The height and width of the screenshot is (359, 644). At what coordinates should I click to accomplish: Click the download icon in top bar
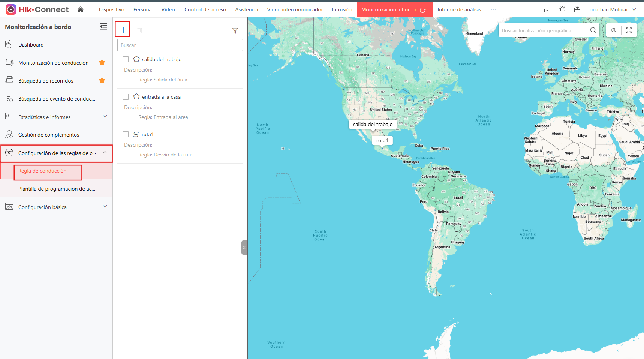click(x=547, y=9)
